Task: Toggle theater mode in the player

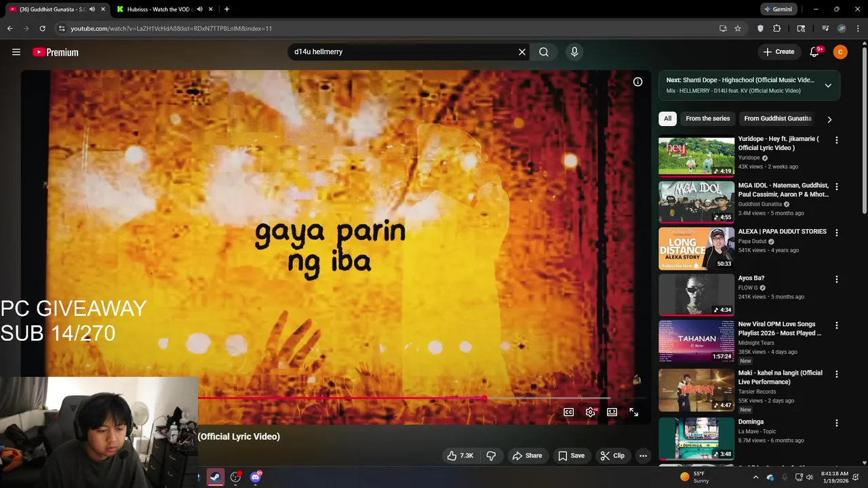Action: point(612,412)
